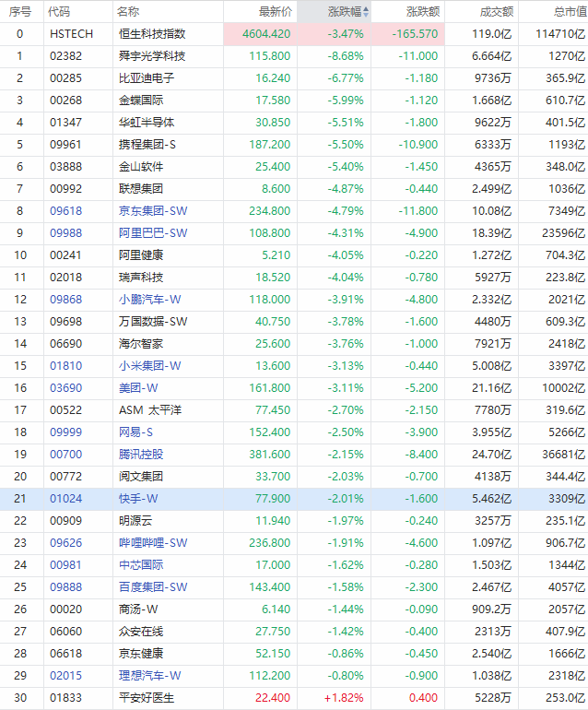Select the 舜宇光学科技 name cell

168,56
